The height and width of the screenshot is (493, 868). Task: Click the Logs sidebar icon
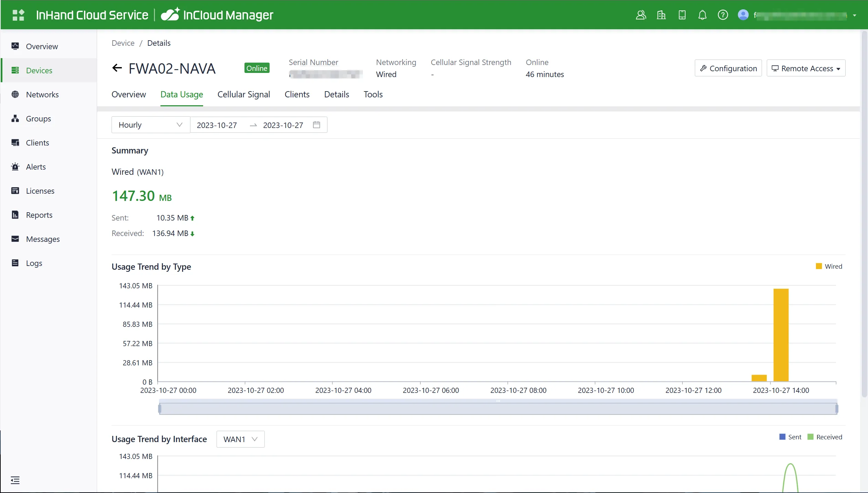coord(15,263)
